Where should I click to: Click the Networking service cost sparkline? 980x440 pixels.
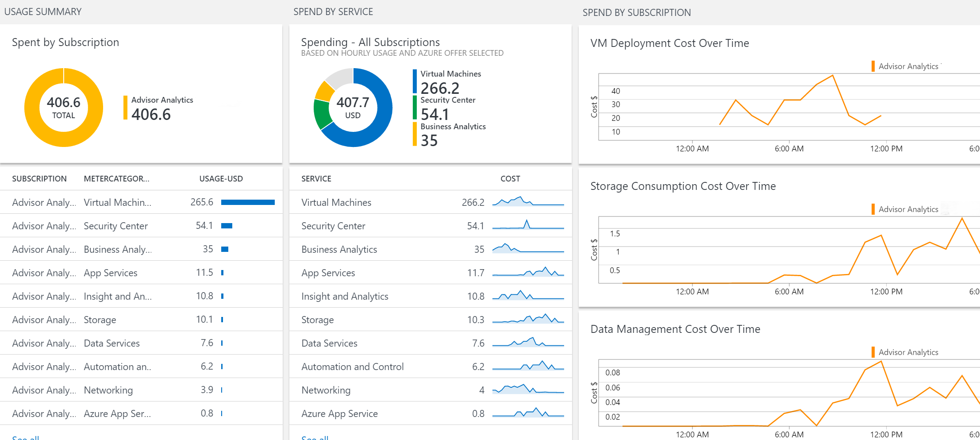(528, 389)
